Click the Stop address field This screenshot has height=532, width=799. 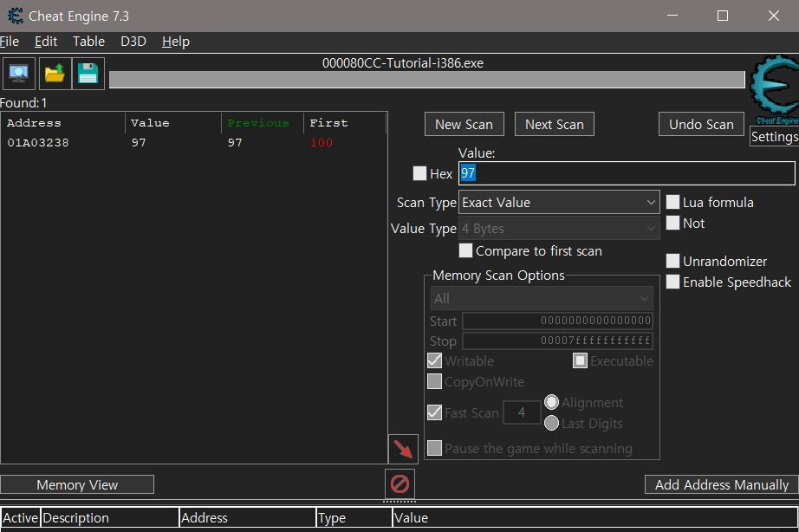click(557, 341)
